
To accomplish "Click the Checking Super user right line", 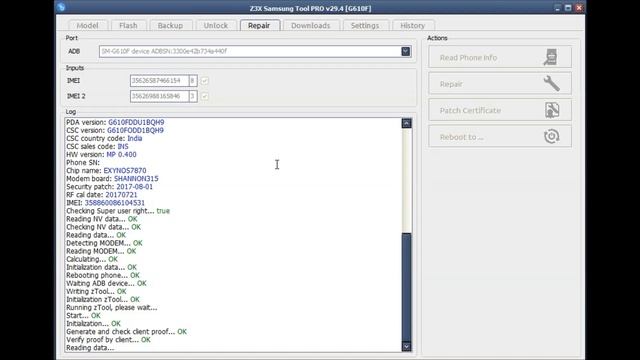I will [x=118, y=211].
